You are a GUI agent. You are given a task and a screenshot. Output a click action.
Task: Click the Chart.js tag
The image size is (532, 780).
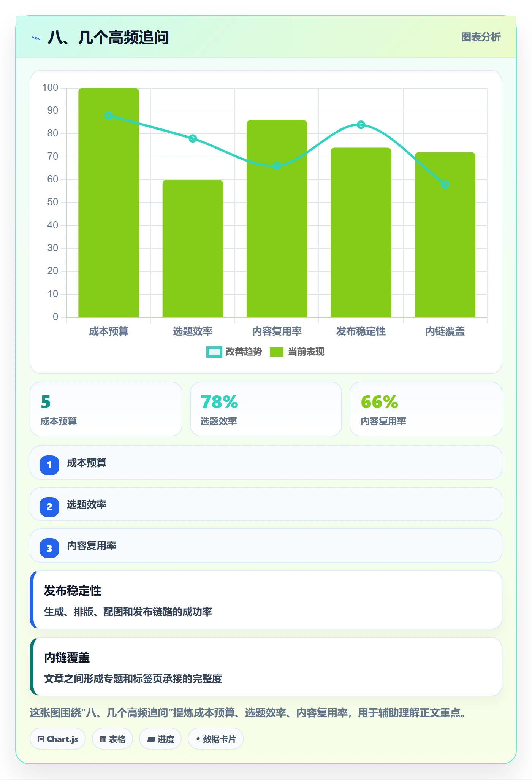(58, 739)
